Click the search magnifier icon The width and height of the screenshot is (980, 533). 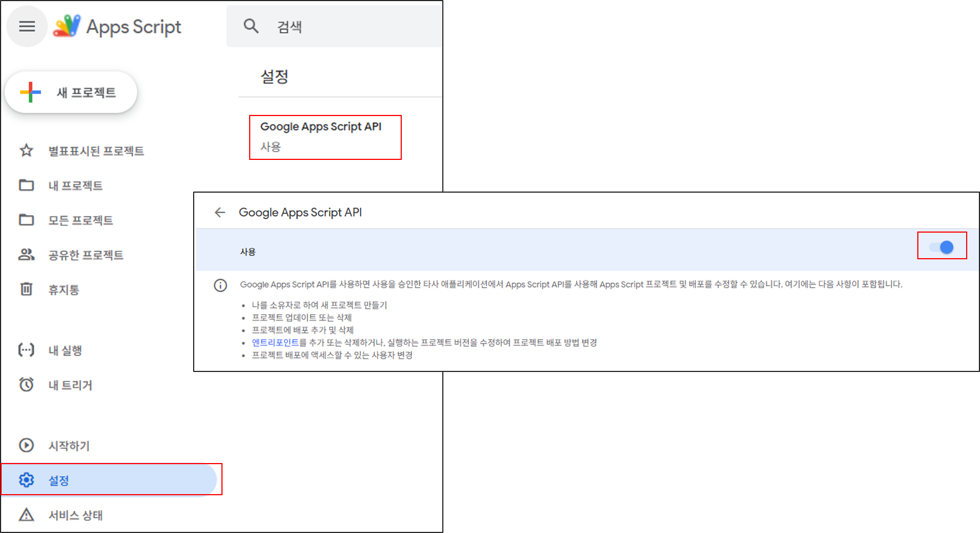[251, 26]
